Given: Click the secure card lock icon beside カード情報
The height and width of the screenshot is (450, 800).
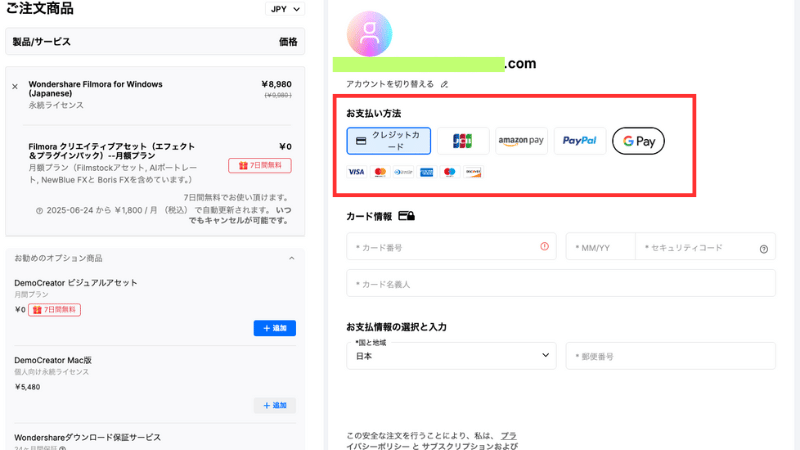Looking at the screenshot, I should (x=406, y=216).
